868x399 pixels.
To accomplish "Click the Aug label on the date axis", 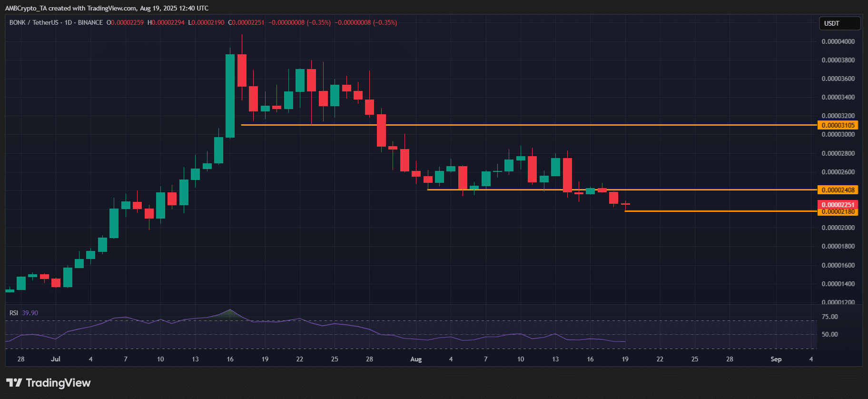I will pyautogui.click(x=416, y=359).
